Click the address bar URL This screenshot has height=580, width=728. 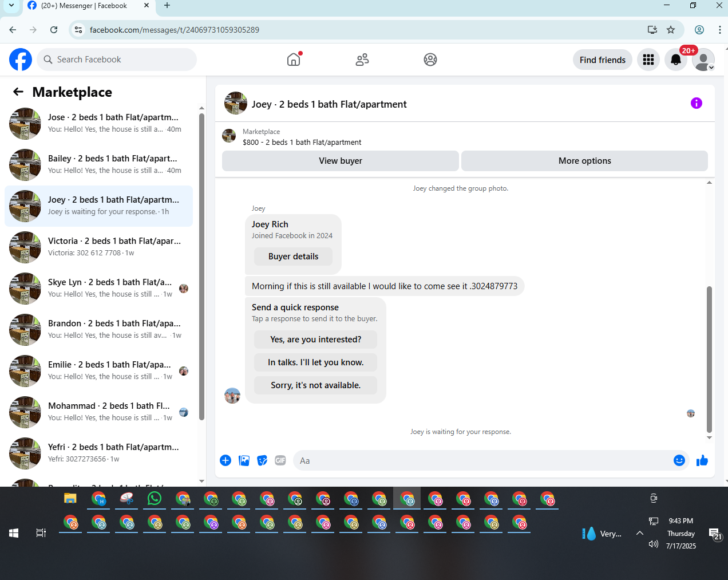coord(175,30)
